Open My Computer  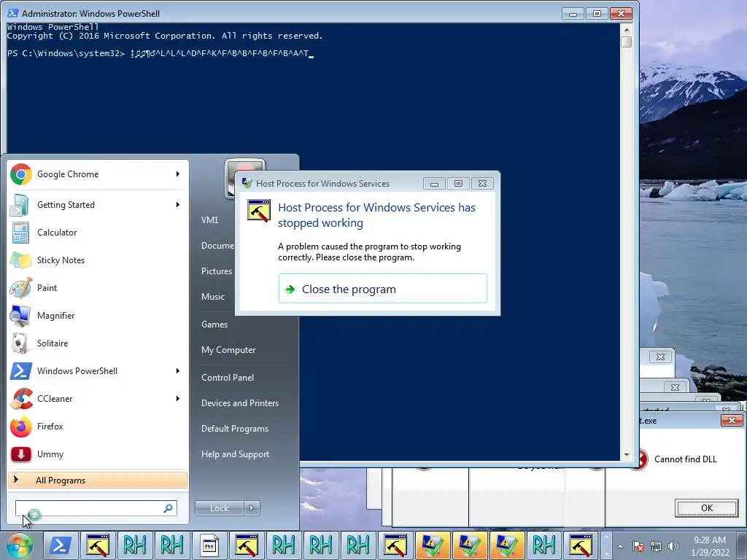[x=228, y=350]
